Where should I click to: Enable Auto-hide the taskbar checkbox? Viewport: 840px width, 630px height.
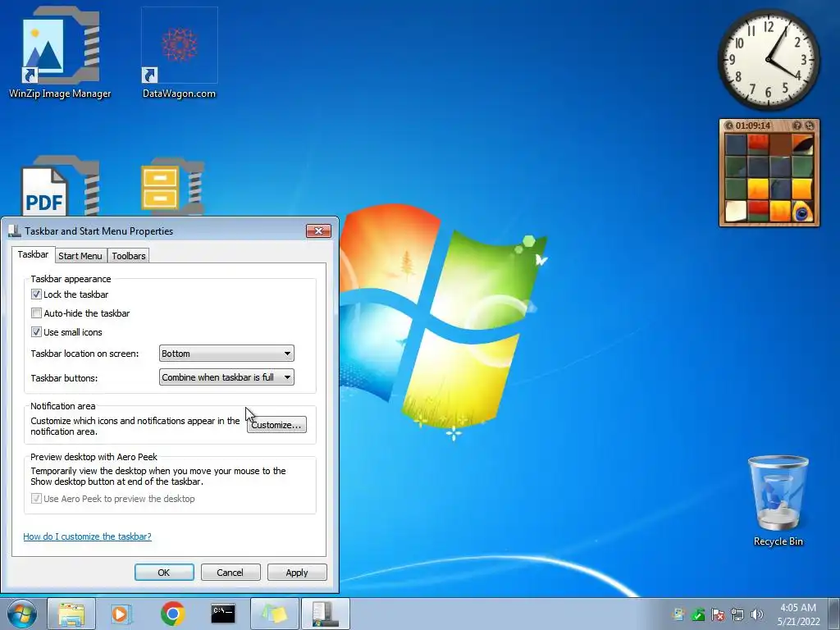(36, 313)
